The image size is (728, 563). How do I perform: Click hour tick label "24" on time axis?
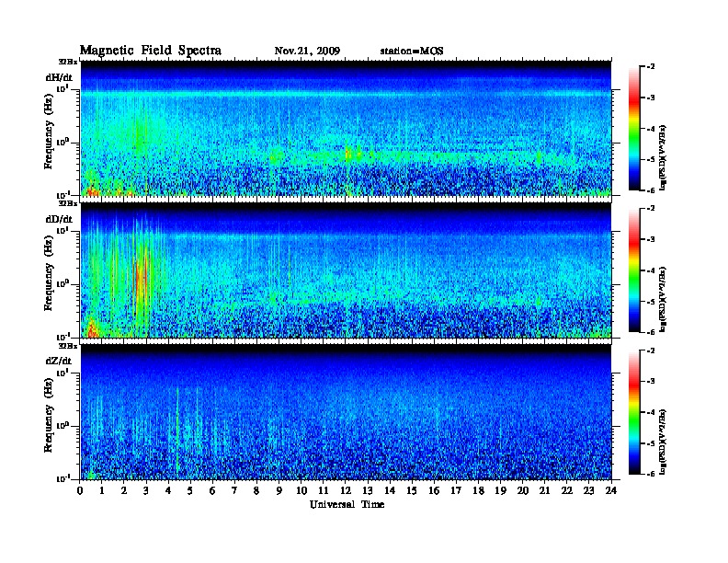click(x=611, y=490)
